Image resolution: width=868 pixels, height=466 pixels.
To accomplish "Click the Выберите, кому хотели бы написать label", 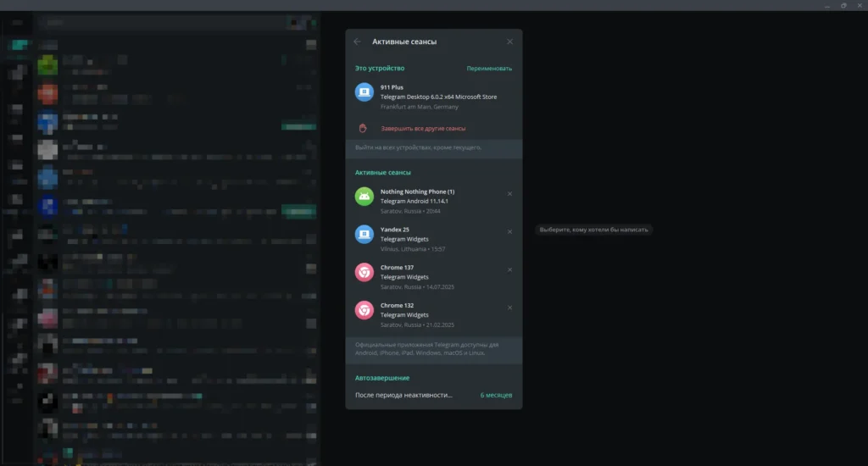I will (593, 230).
